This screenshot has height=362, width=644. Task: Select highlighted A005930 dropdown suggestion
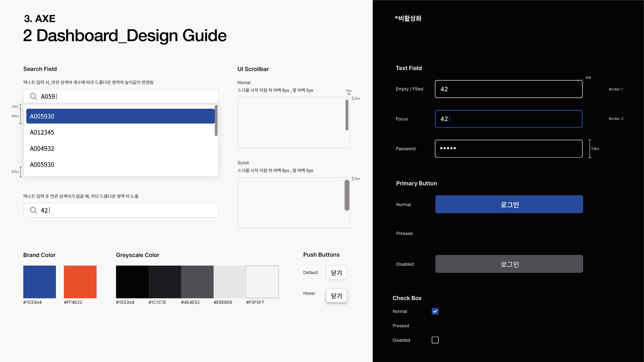[x=120, y=116]
